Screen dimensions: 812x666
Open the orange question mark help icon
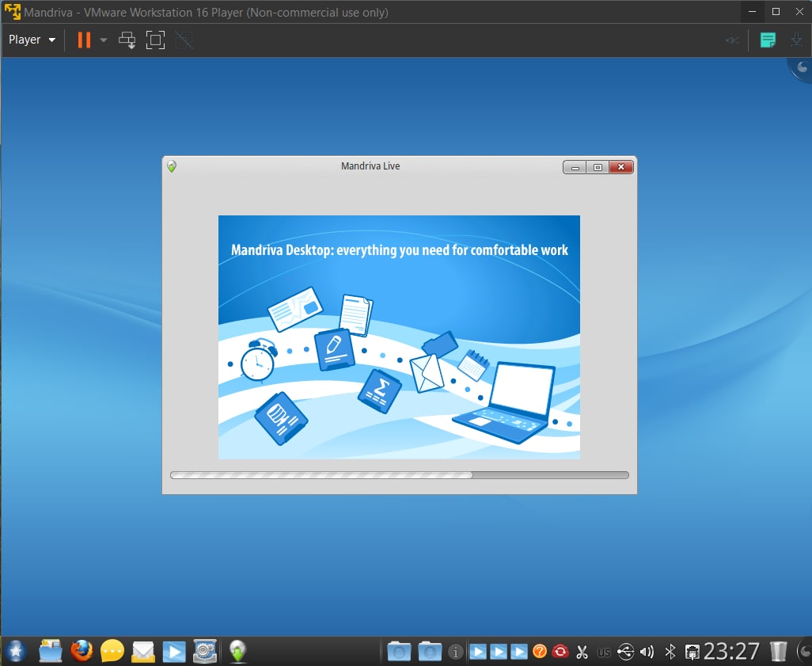(x=540, y=651)
